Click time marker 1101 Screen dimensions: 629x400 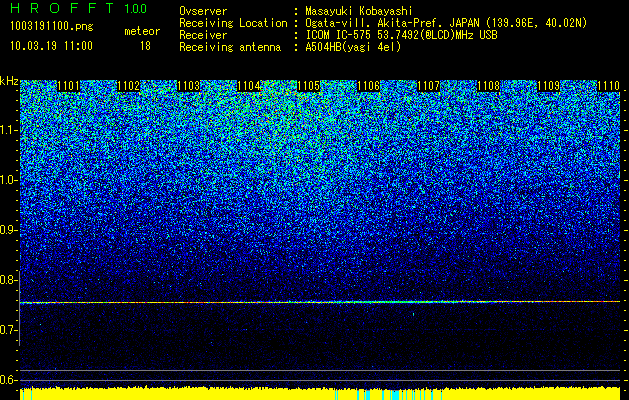point(69,86)
